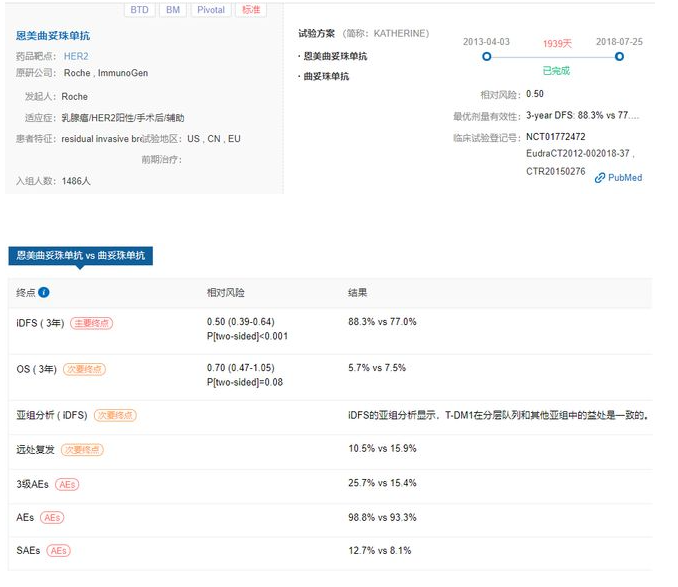Click the 12.7% vs 8.1% result

click(380, 551)
